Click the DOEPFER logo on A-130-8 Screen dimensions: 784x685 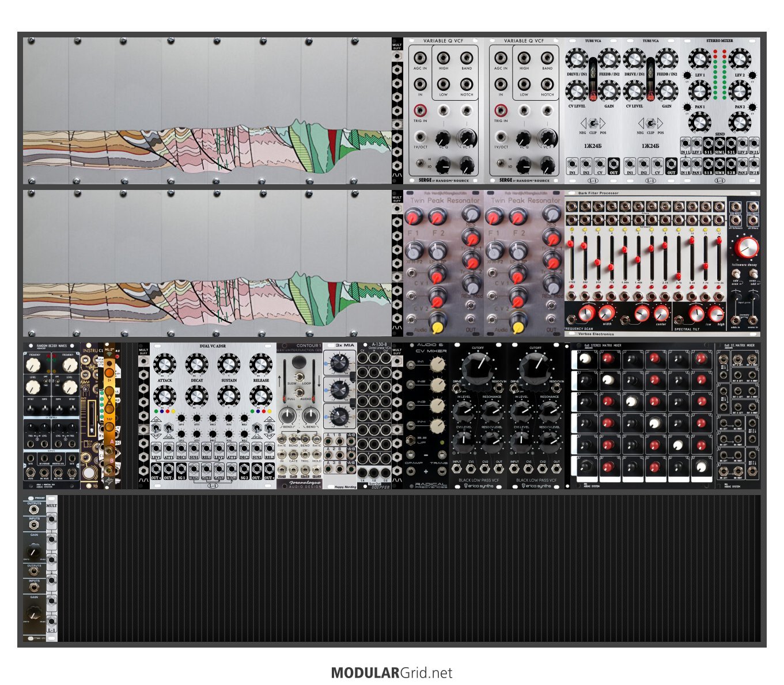tap(381, 486)
